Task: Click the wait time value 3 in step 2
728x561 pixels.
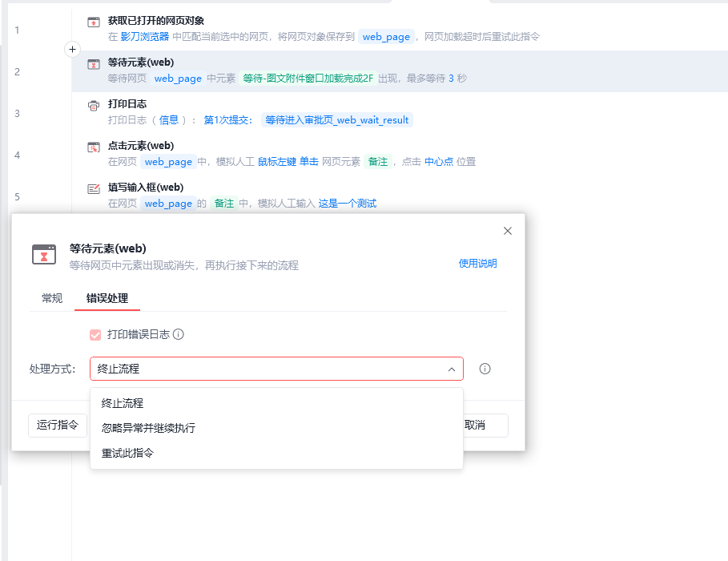Action: pyautogui.click(x=451, y=79)
